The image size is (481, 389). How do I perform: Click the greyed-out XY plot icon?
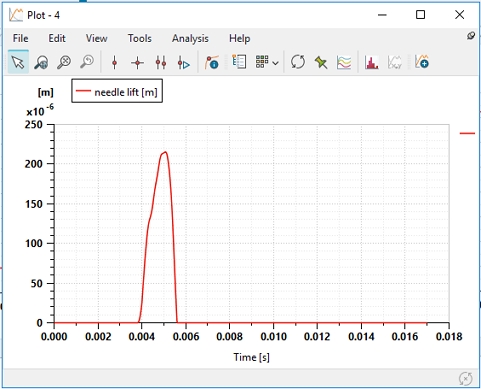395,62
